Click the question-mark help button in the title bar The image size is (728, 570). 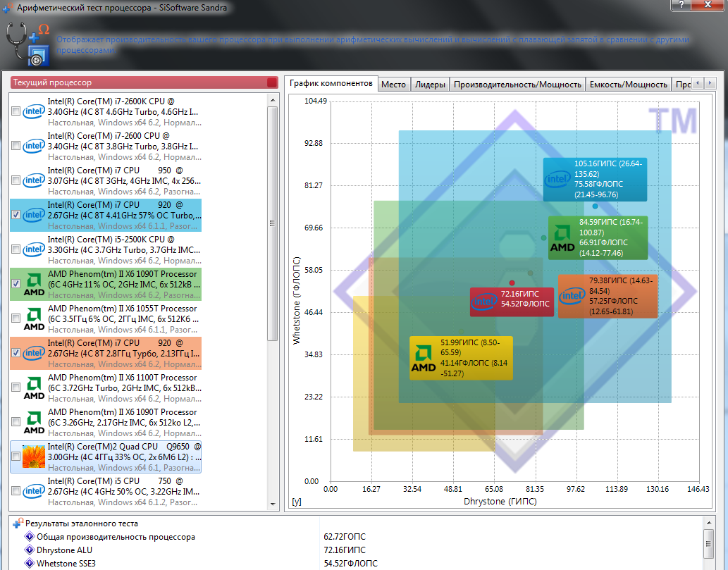[x=681, y=5]
